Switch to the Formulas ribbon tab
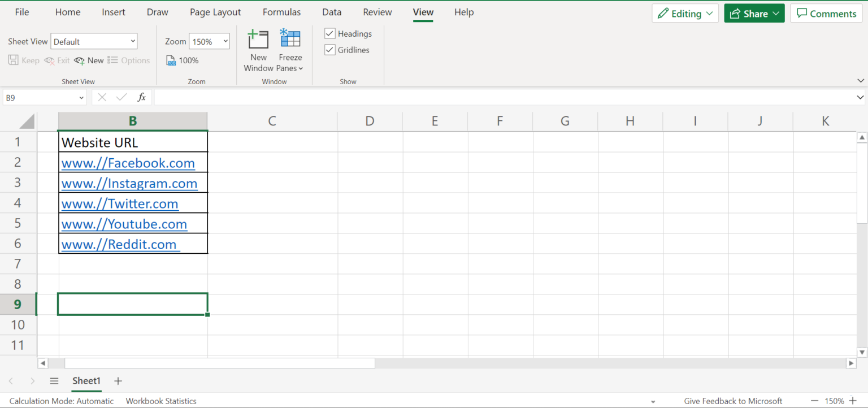The width and height of the screenshot is (868, 408). [x=281, y=12]
